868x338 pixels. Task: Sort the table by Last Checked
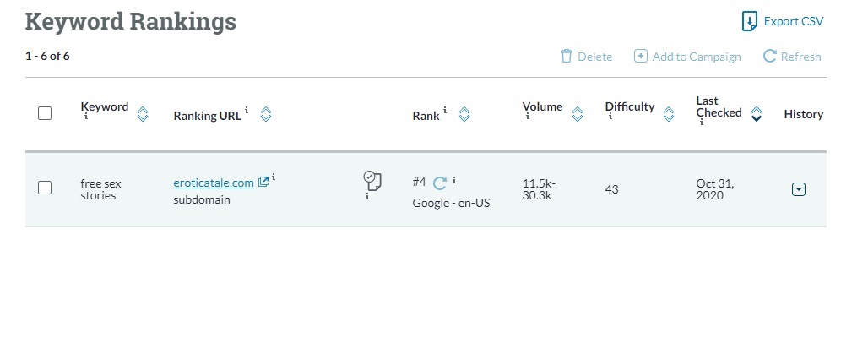(757, 114)
